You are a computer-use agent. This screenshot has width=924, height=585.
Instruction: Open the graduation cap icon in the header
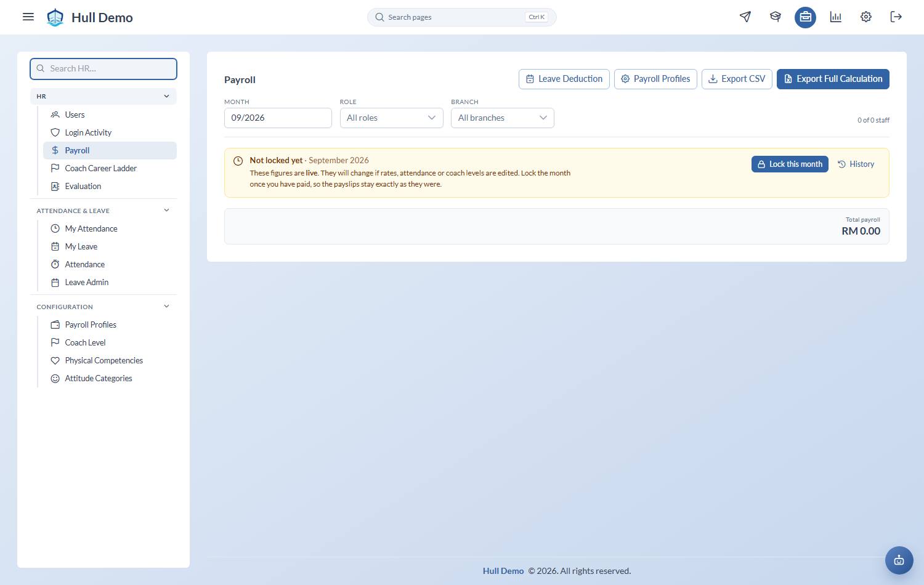776,17
